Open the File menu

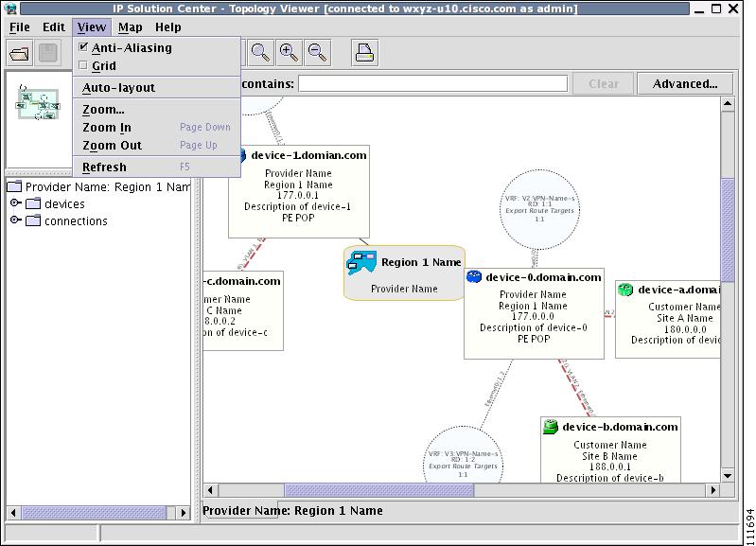click(x=19, y=27)
